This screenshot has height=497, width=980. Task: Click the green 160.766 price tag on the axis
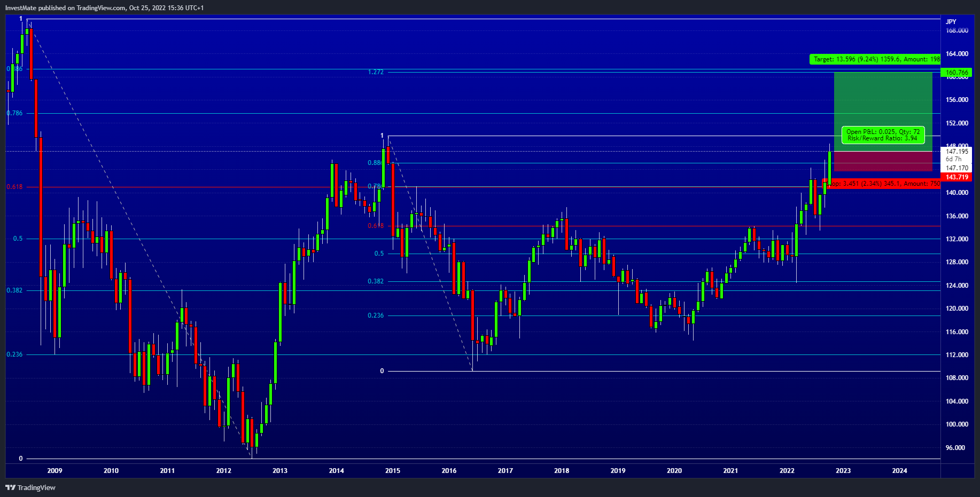[957, 73]
